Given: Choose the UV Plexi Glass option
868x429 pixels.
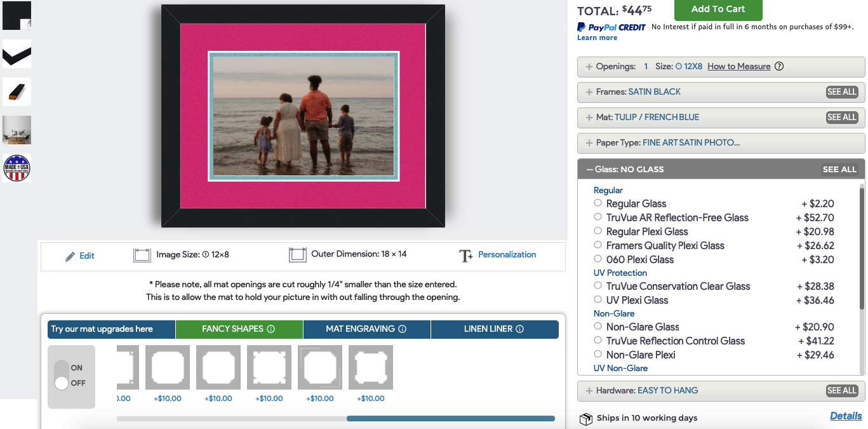Looking at the screenshot, I should tap(598, 300).
